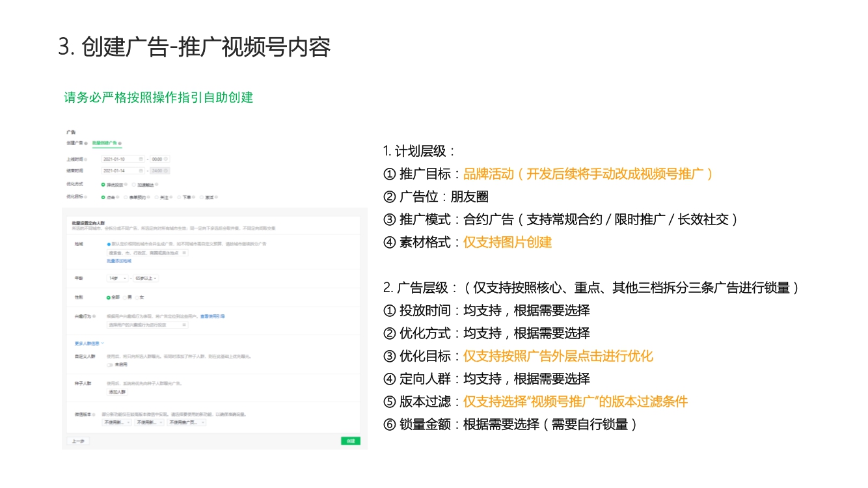
Task: Select 关注 as optimization goal
Action: [157, 197]
